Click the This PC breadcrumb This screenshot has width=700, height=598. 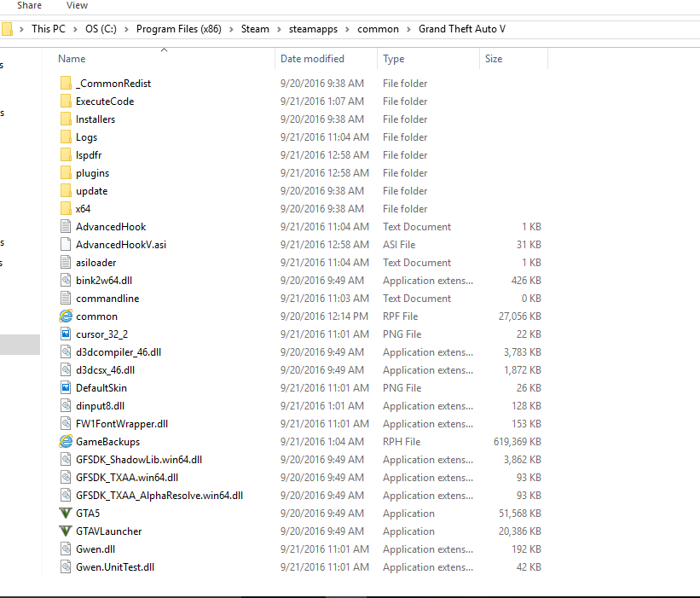49,29
